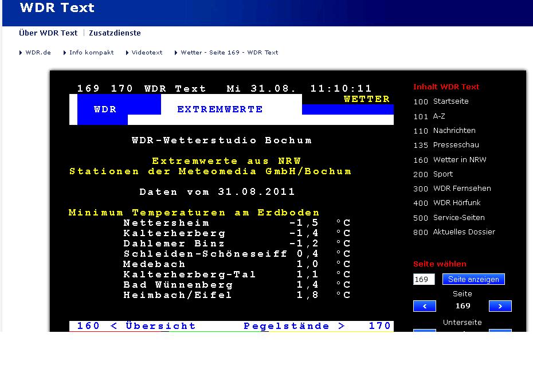Click Pegelstände 170 in teletext footer
The height and width of the screenshot is (392, 533).
pos(317,326)
